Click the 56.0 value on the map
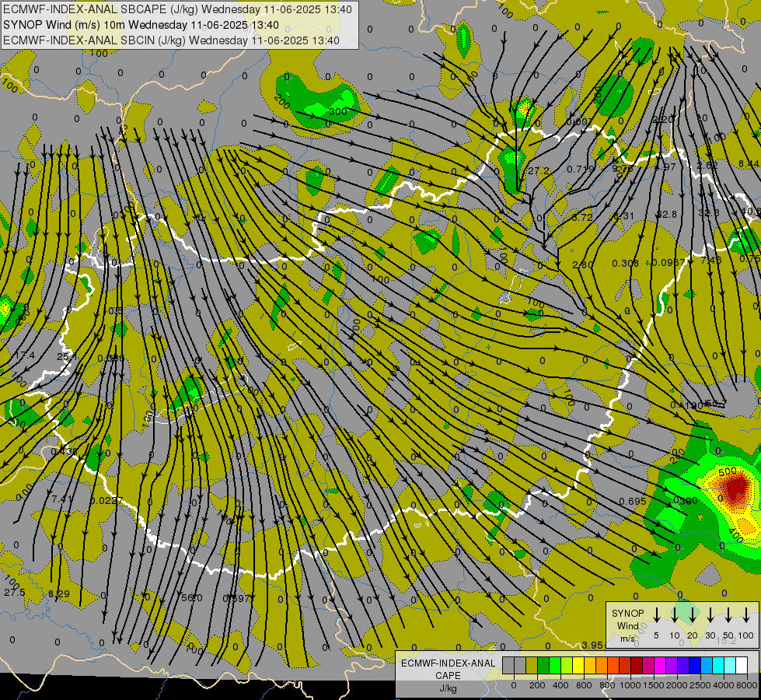This screenshot has width=761, height=700. [x=192, y=597]
